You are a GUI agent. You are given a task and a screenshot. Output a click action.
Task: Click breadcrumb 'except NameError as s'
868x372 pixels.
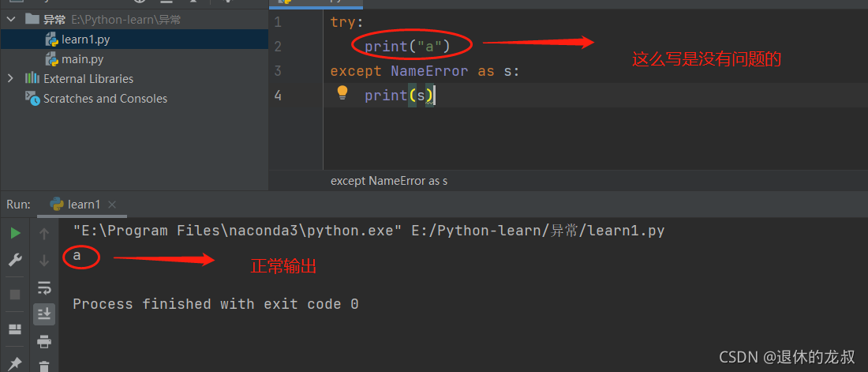(388, 181)
